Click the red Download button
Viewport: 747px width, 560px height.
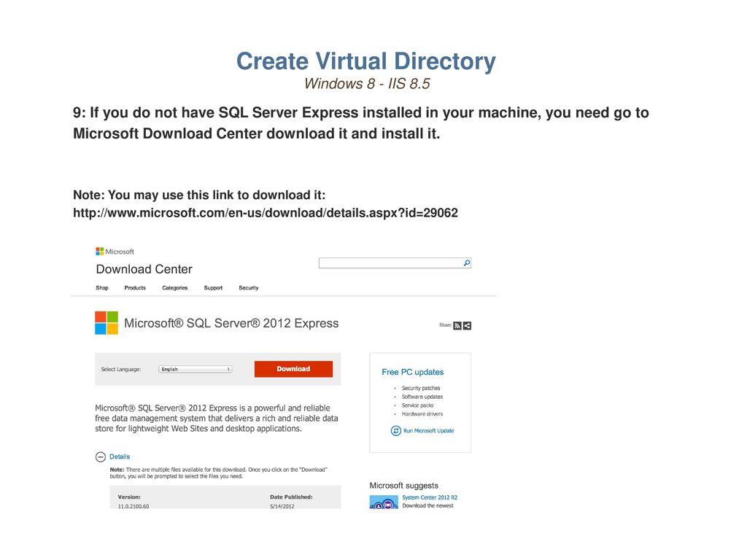tap(293, 369)
